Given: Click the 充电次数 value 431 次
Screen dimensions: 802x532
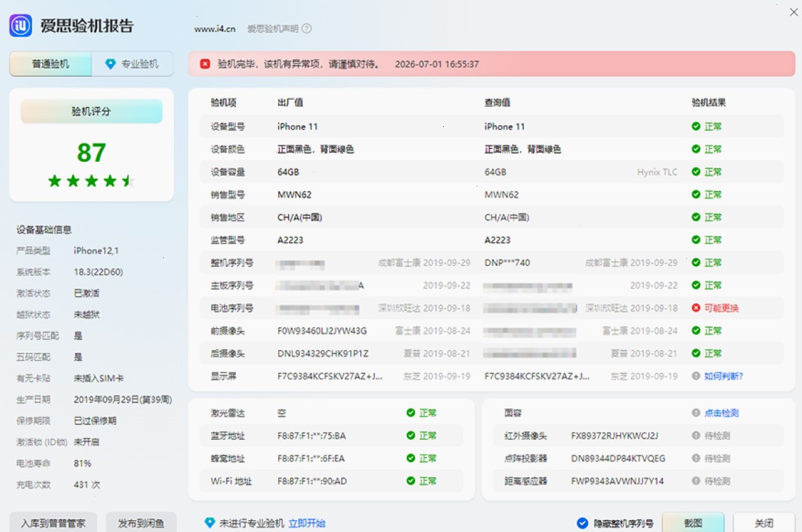Looking at the screenshot, I should pos(87,485).
